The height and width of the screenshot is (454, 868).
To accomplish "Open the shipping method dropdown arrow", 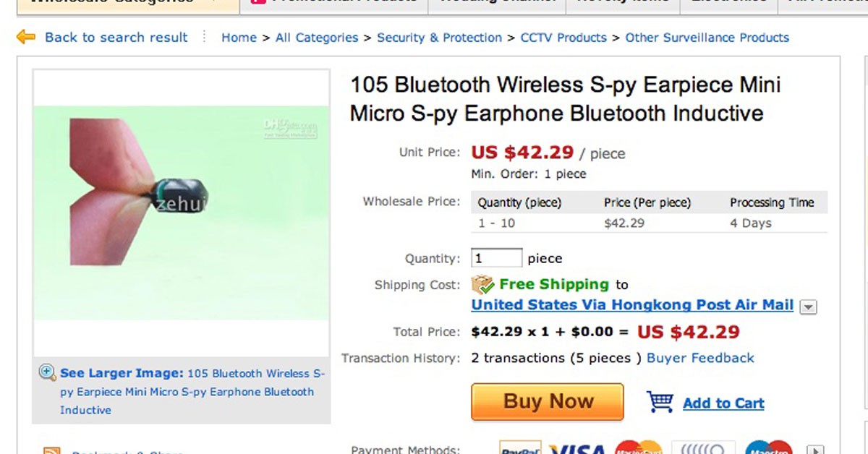I will tap(808, 307).
